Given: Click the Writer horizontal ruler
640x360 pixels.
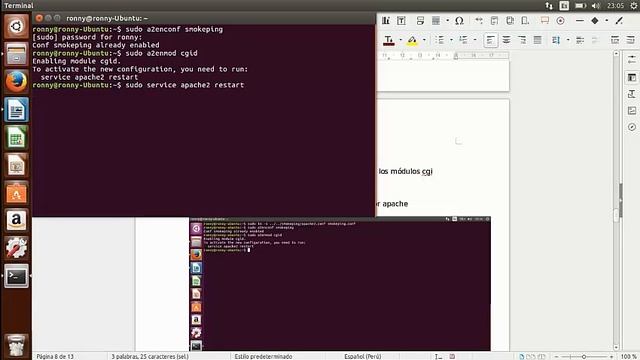Looking at the screenshot, I should tap(443, 56).
